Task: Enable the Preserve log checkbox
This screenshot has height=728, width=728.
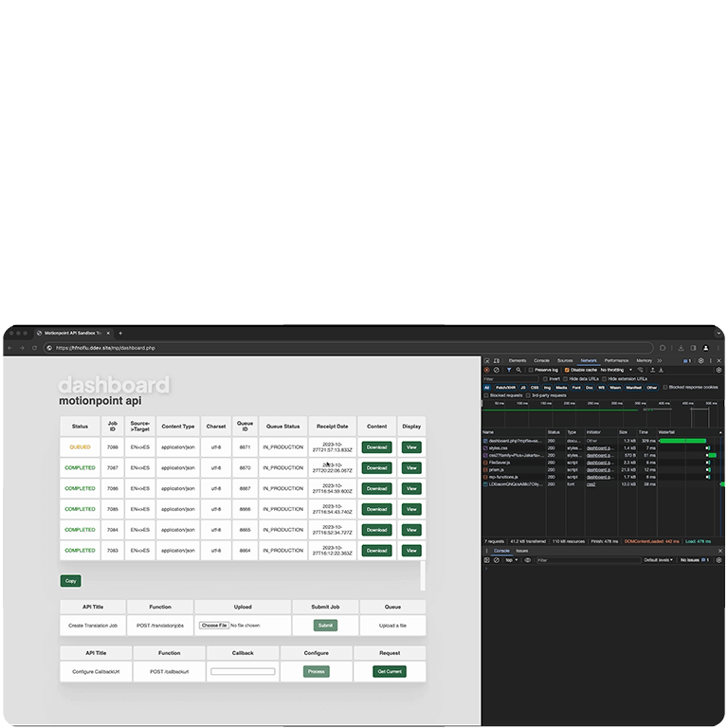Action: tap(531, 370)
